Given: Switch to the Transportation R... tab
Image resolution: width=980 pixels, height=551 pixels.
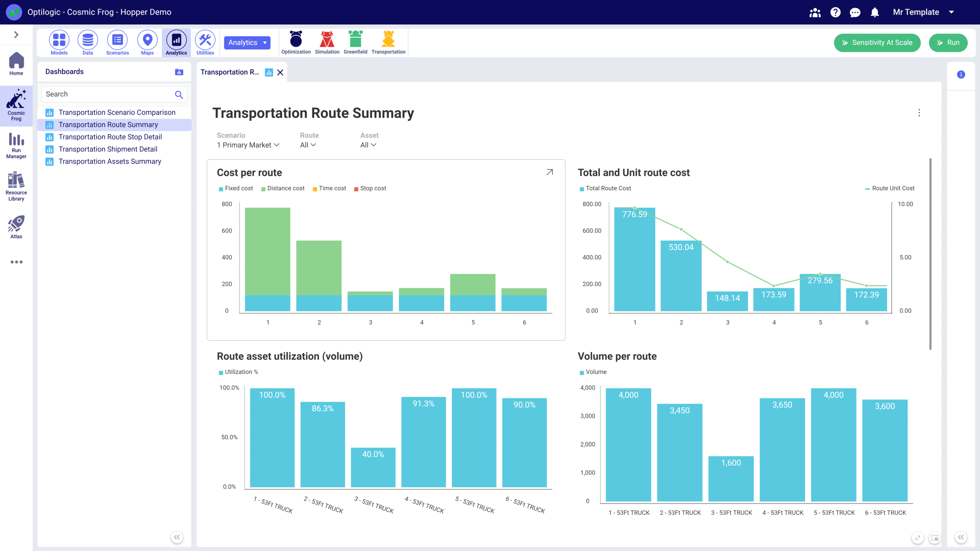Looking at the screenshot, I should pos(230,72).
